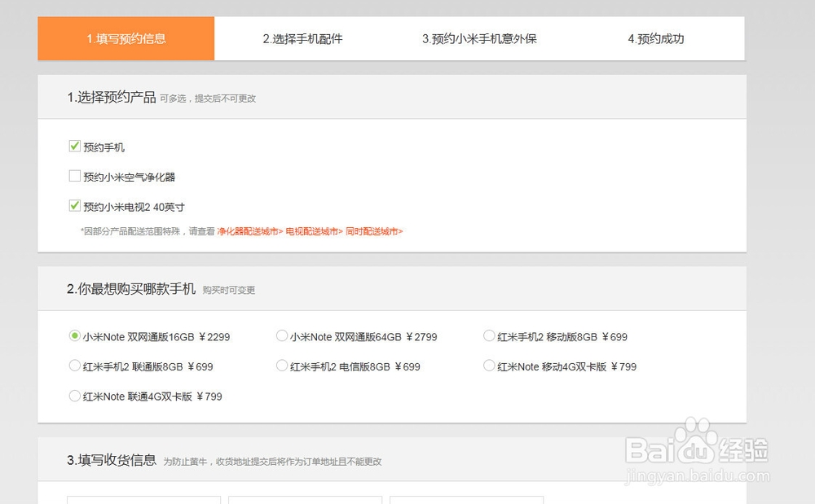The width and height of the screenshot is (815, 504).
Task: Enable 预约小米空气净化器 checkbox
Action: click(75, 176)
